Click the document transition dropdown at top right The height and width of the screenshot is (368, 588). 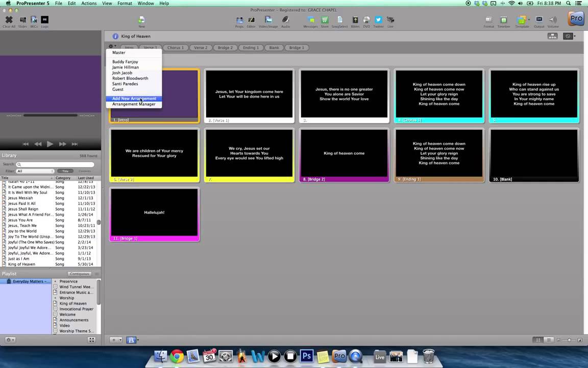click(569, 36)
